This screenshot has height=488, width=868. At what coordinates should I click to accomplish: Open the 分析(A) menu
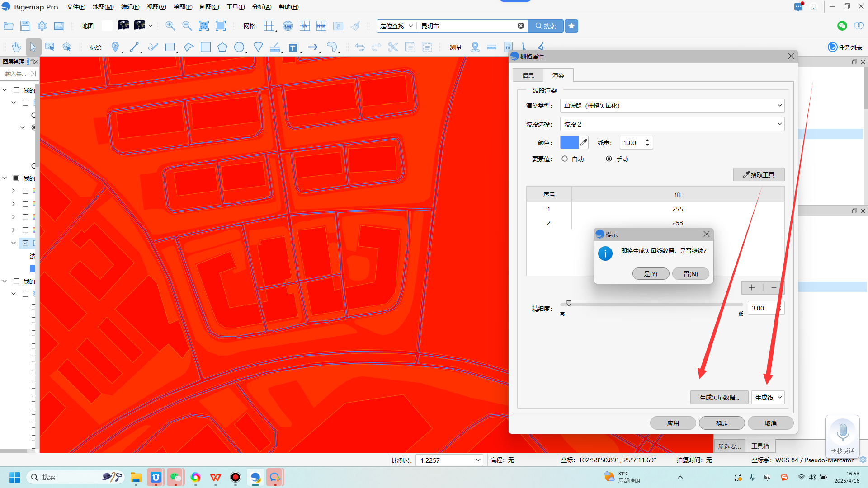tap(262, 7)
